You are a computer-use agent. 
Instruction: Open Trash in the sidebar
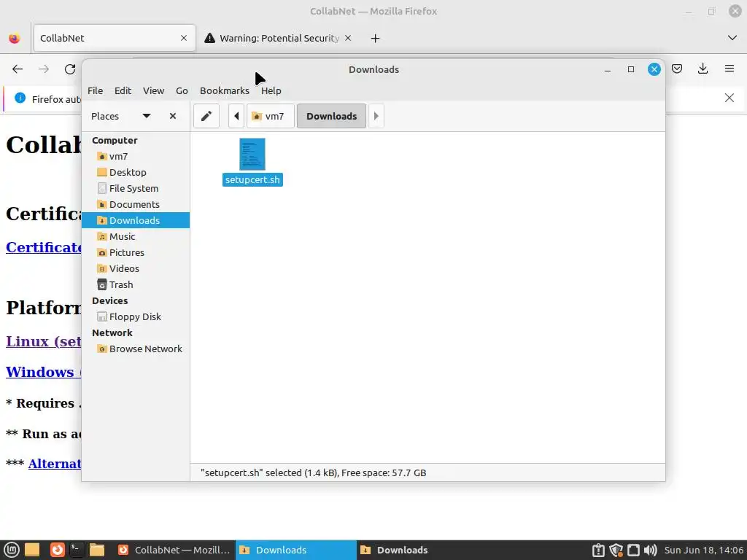pyautogui.click(x=136, y=285)
